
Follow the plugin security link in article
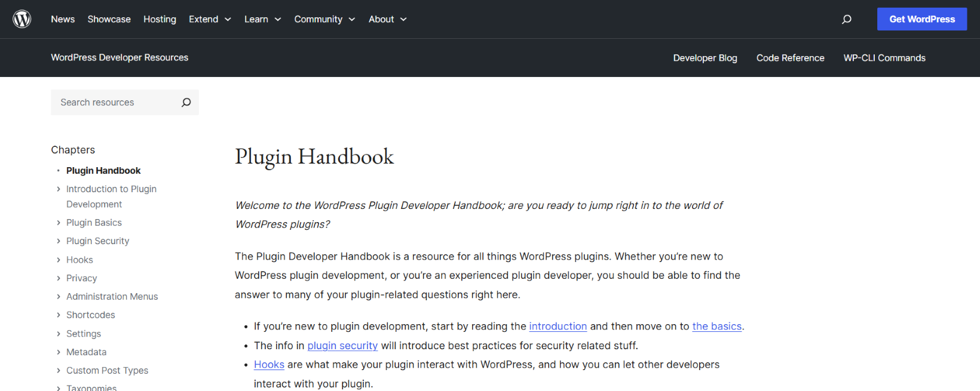click(342, 346)
